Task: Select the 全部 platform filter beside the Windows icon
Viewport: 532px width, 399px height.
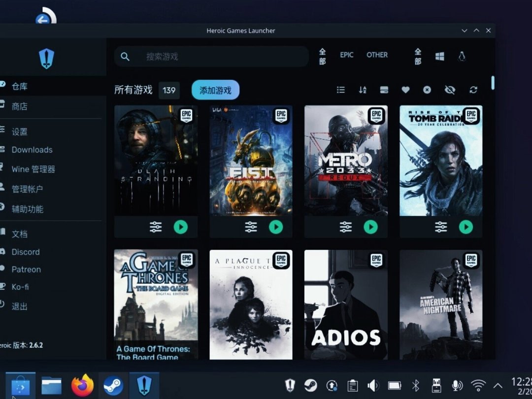Action: click(x=418, y=56)
